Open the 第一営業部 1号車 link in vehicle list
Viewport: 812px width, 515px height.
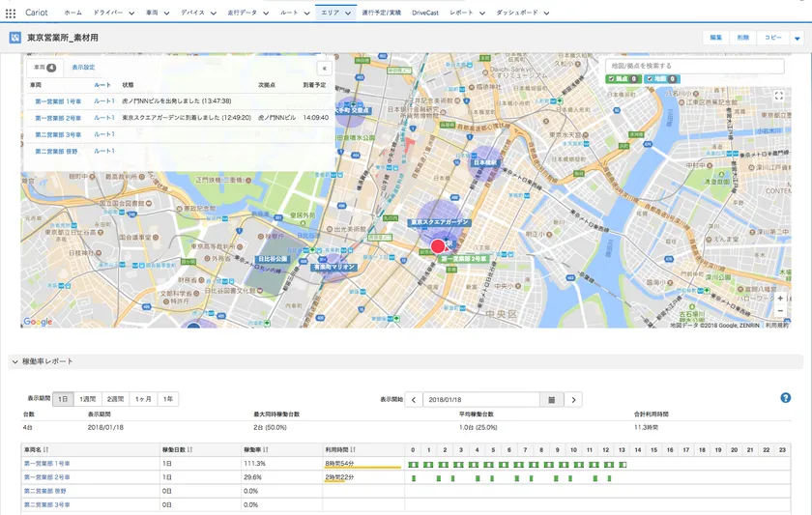58,101
